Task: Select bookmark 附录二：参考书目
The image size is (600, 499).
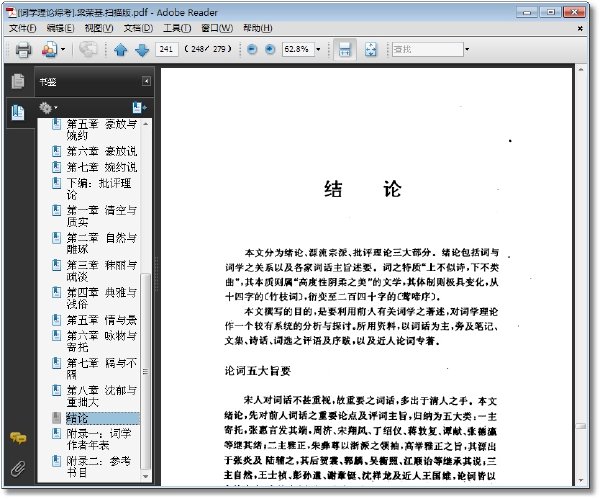Action: tap(99, 467)
